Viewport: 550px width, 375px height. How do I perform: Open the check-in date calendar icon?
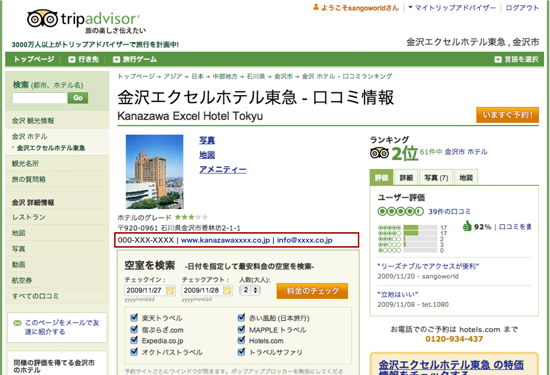click(x=170, y=290)
